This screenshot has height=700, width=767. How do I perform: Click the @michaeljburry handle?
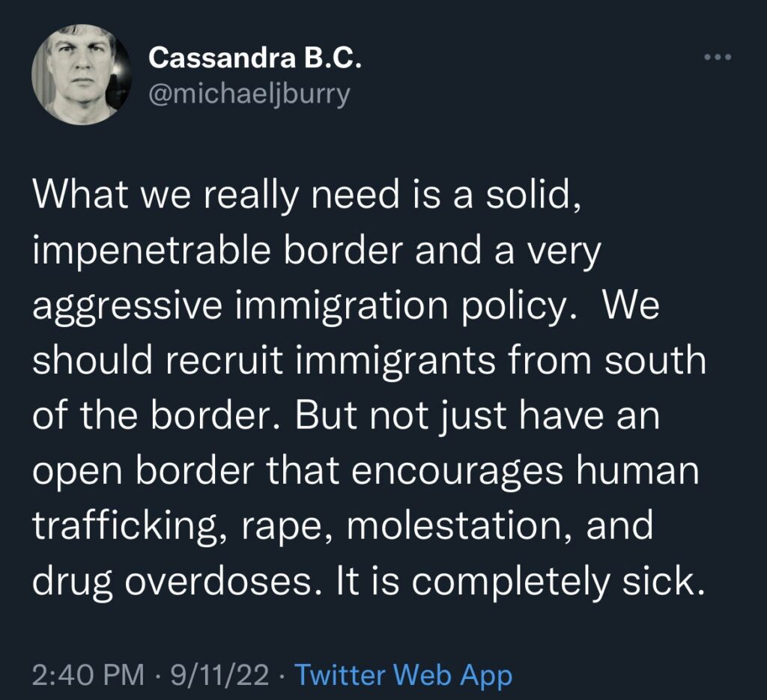click(x=249, y=95)
